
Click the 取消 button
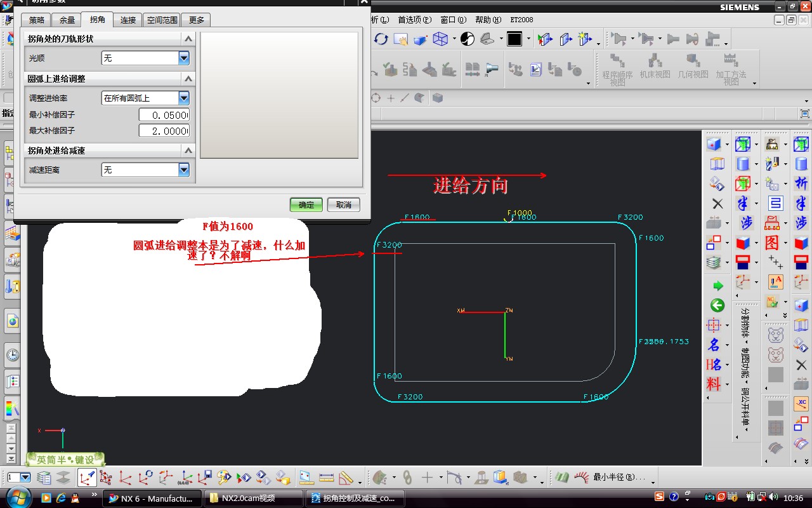[x=344, y=204]
